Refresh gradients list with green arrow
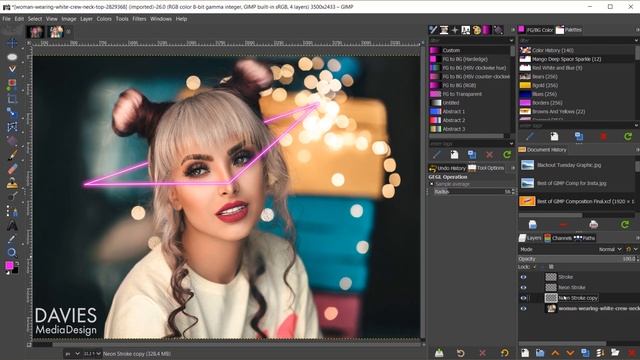This screenshot has width=640, height=360. pos(507,155)
